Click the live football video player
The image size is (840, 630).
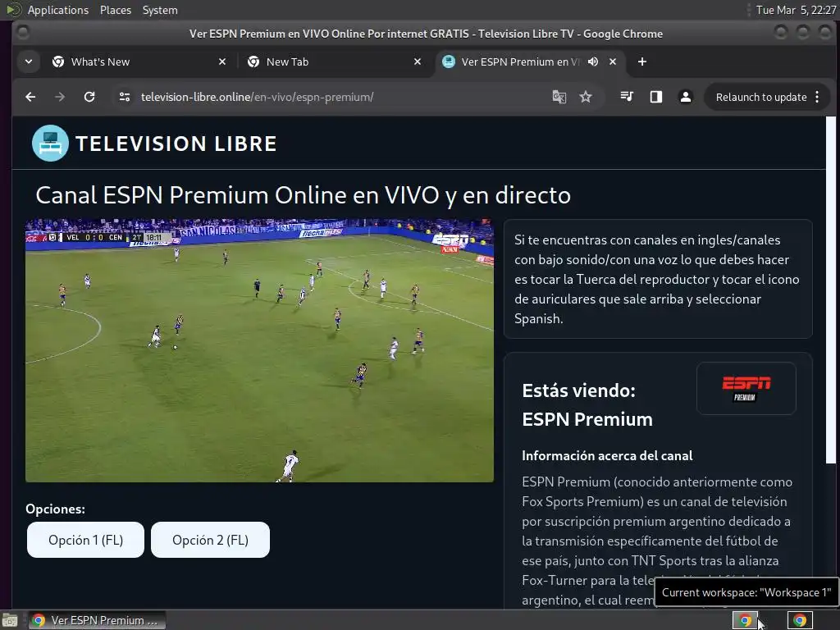259,350
